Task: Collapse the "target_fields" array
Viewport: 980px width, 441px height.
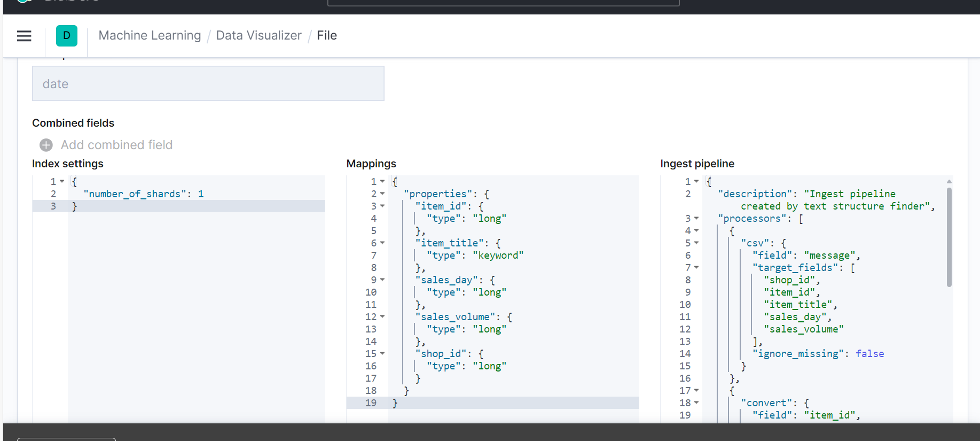Action: click(x=696, y=268)
